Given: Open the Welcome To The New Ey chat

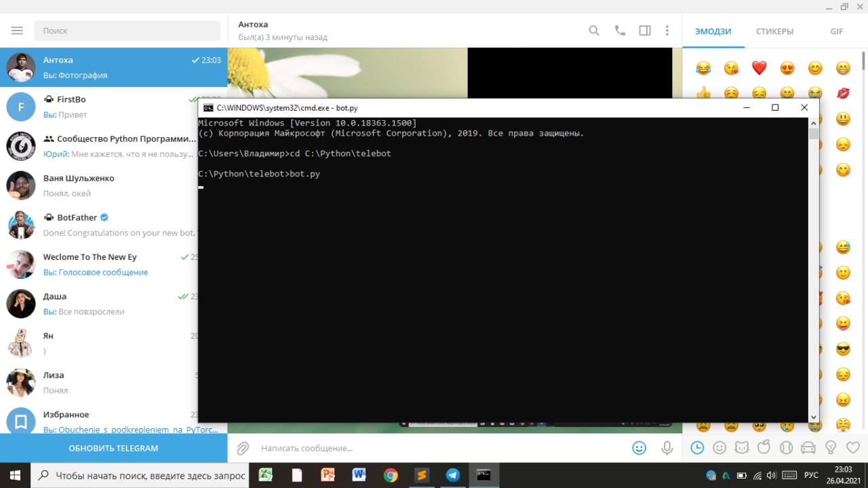Looking at the screenshot, I should [113, 264].
